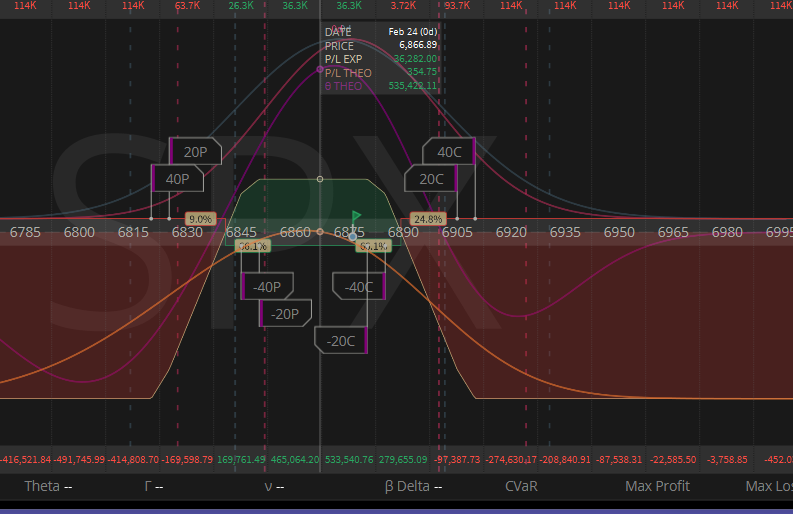Click the -414,808.70 value in bottom row
The height and width of the screenshot is (514, 793).
click(x=134, y=460)
